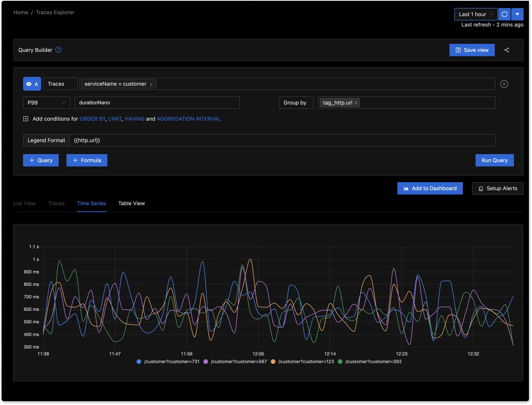The image size is (532, 405).
Task: Switch to the List View tab
Action: click(x=25, y=203)
